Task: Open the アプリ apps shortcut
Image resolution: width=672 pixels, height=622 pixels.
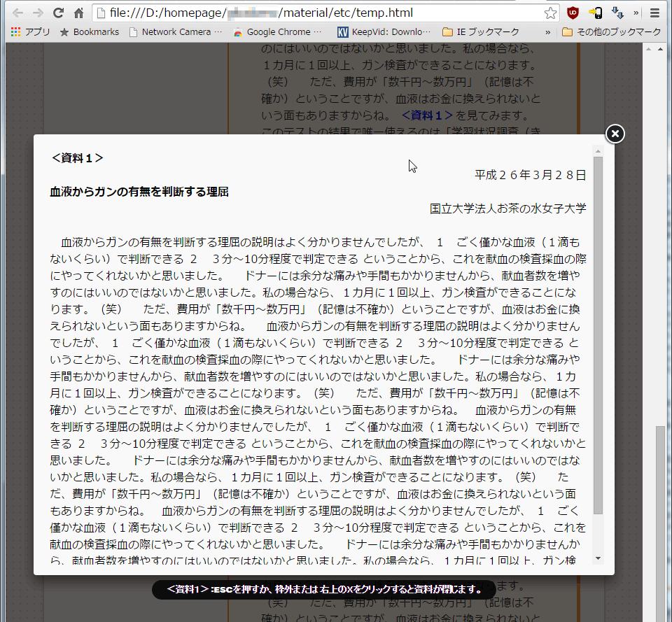Action: [30, 31]
